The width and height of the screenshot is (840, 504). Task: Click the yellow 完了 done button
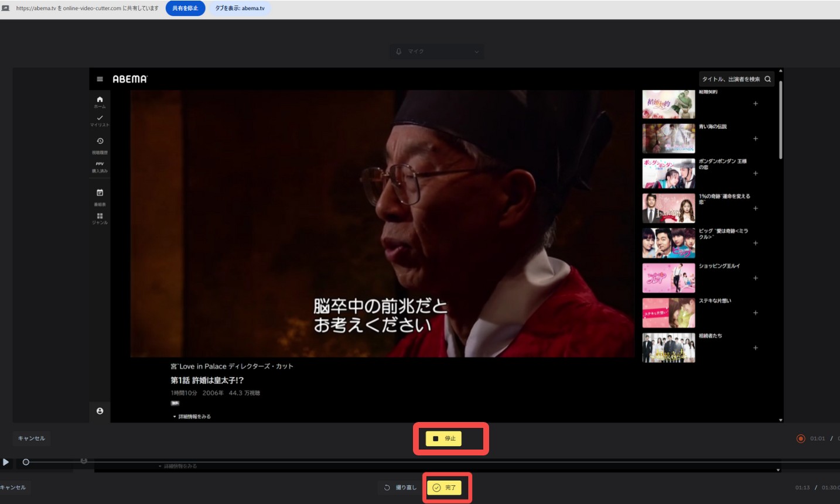tap(444, 488)
